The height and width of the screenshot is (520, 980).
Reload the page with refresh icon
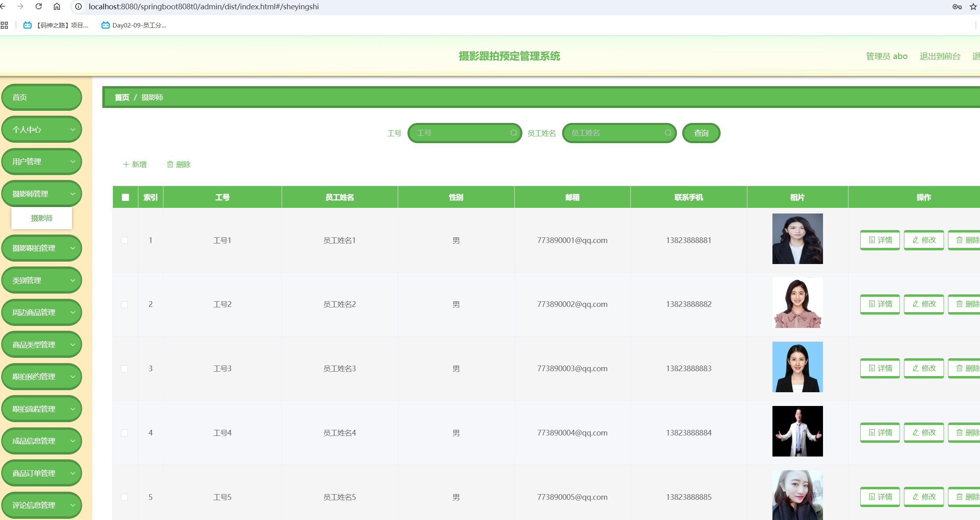[39, 6]
